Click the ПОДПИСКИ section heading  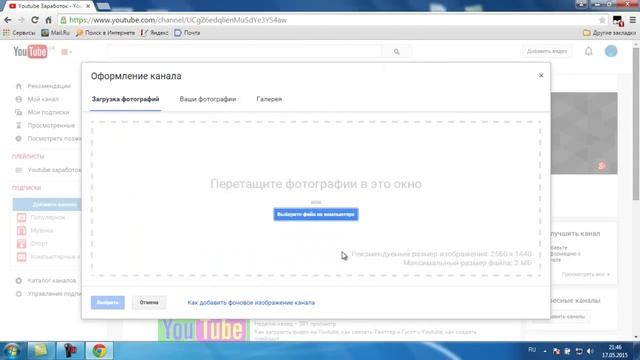tap(27, 188)
